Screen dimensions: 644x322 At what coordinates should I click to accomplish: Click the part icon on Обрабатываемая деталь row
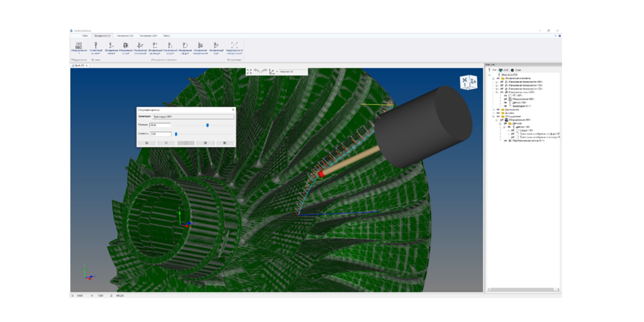(510, 140)
